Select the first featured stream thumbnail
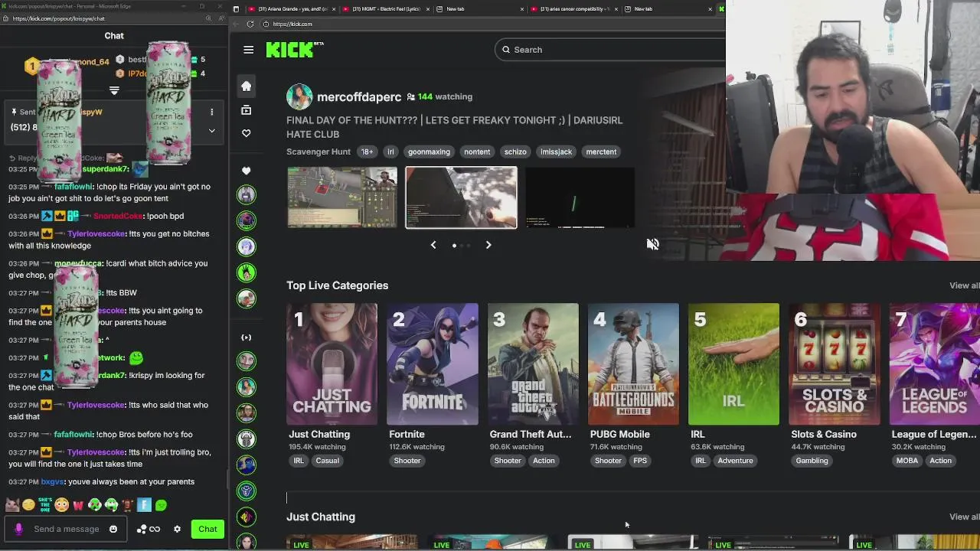 [x=342, y=197]
